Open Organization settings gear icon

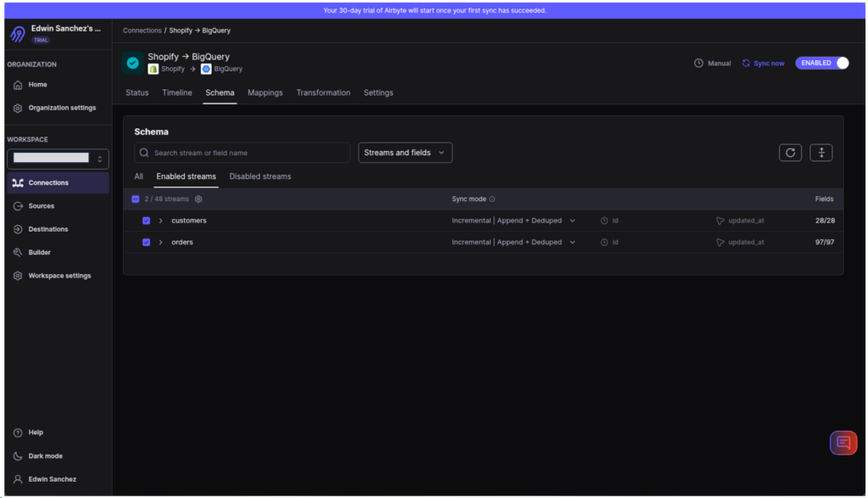point(18,108)
